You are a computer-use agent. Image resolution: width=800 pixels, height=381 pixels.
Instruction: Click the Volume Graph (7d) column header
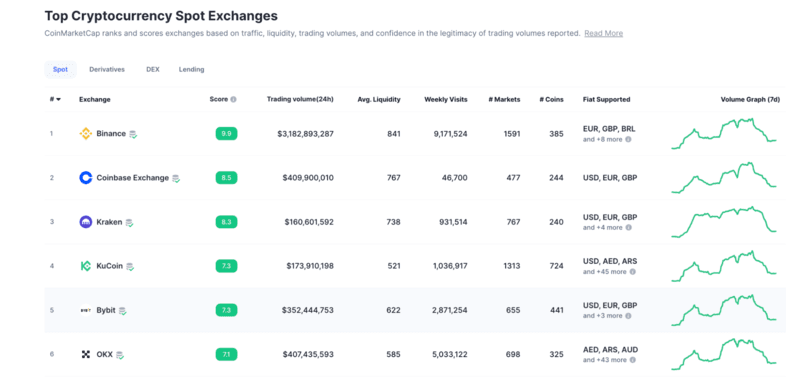point(750,99)
